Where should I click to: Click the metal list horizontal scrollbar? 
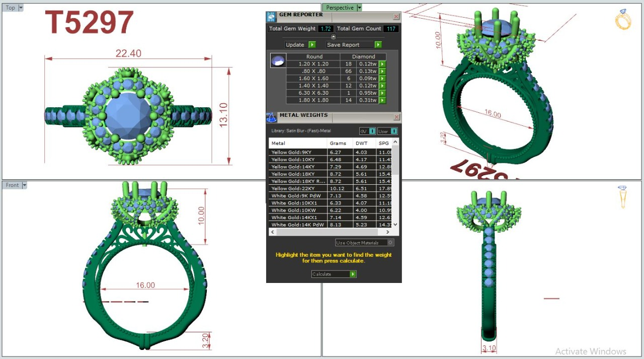pyautogui.click(x=330, y=232)
